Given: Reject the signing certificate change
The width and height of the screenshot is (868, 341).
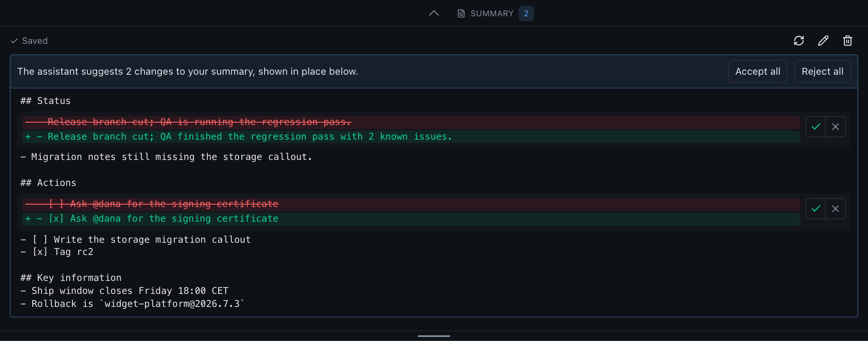Looking at the screenshot, I should 835,209.
